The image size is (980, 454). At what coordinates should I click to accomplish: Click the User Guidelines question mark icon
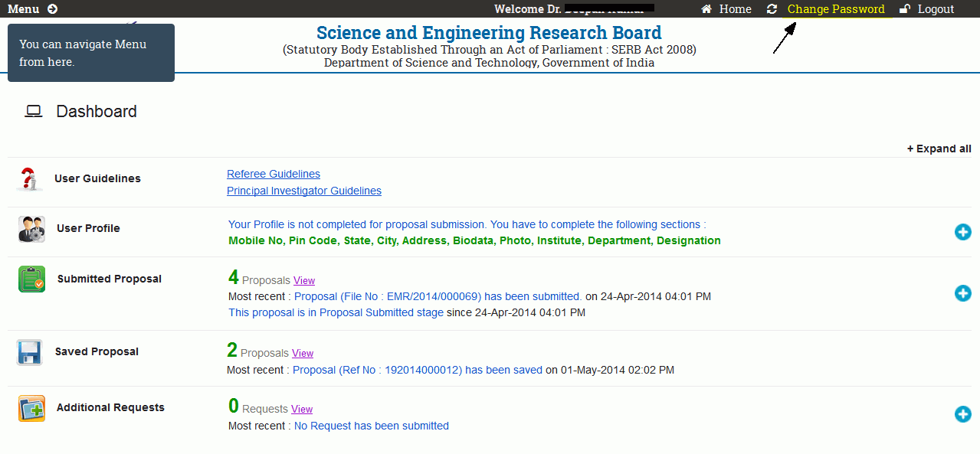point(29,179)
